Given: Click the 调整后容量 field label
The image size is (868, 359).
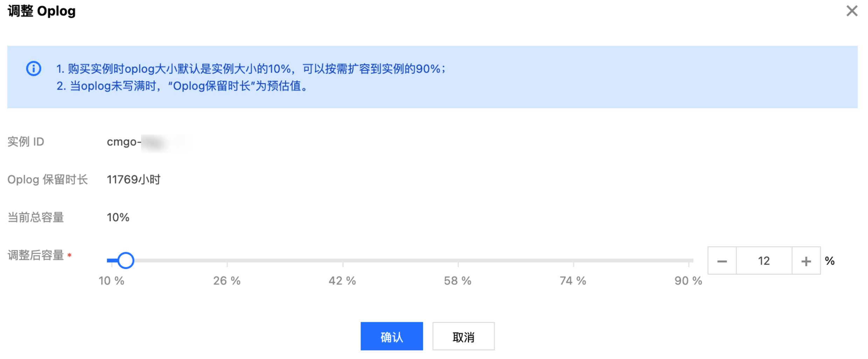Looking at the screenshot, I should pos(36,255).
